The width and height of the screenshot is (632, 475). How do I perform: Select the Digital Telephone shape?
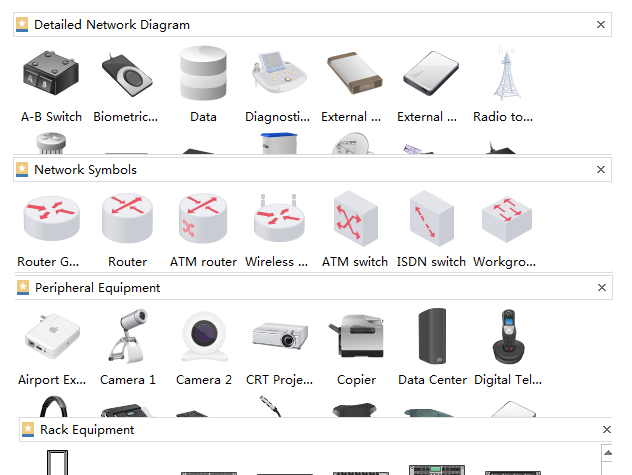point(508,336)
